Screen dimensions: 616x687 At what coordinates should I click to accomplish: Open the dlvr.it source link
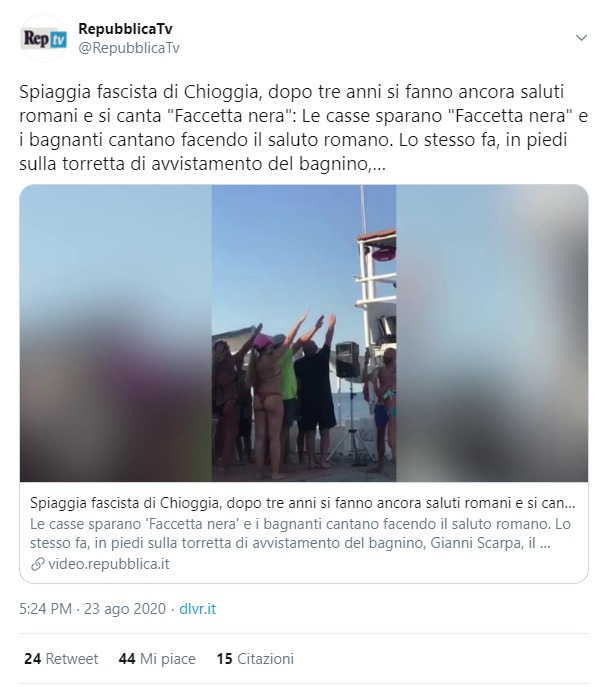tap(198, 609)
